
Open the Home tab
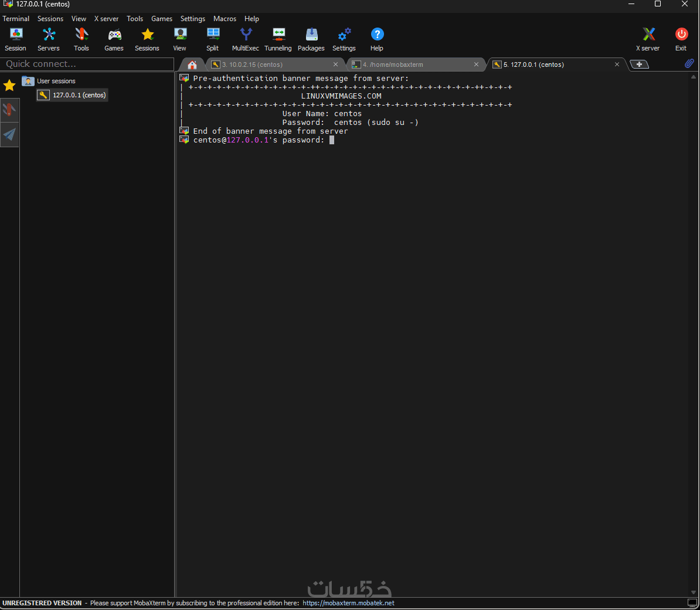coord(192,65)
